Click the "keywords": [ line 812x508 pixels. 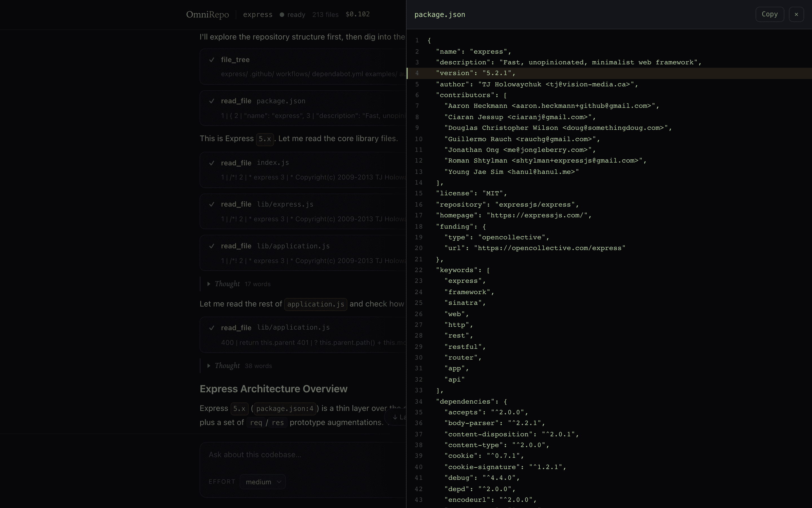(609, 270)
